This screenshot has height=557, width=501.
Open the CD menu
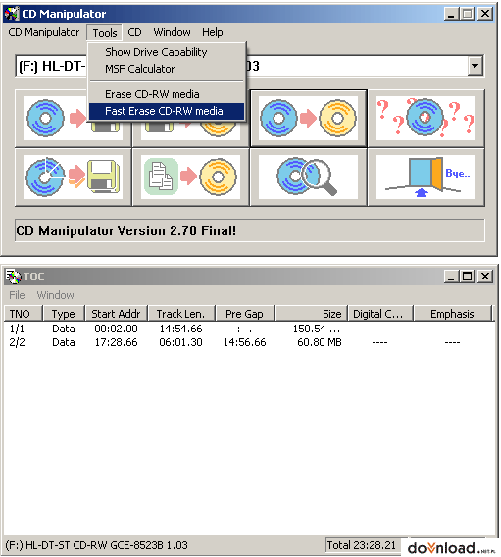pos(134,32)
